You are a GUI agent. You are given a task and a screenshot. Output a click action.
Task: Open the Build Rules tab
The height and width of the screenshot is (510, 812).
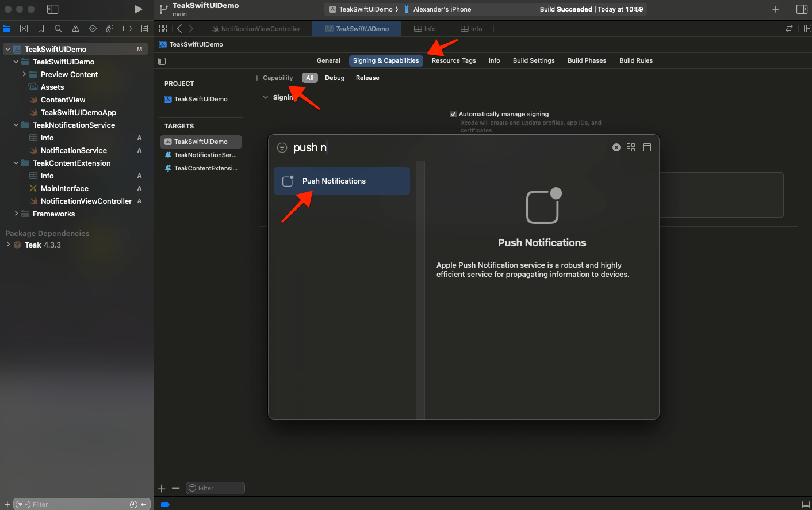636,60
